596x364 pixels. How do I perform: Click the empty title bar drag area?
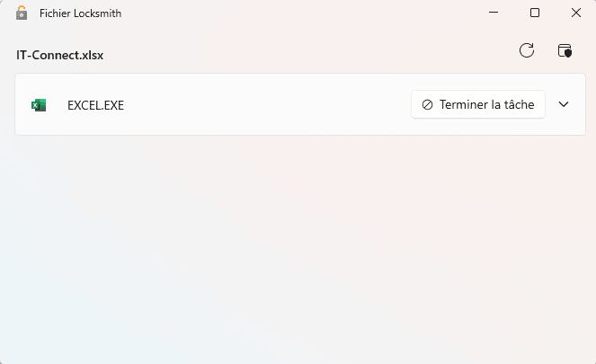[297, 13]
